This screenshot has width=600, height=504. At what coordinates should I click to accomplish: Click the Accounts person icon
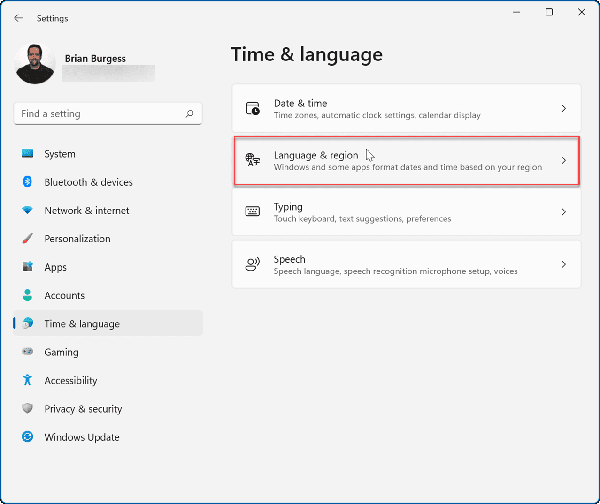coord(28,295)
